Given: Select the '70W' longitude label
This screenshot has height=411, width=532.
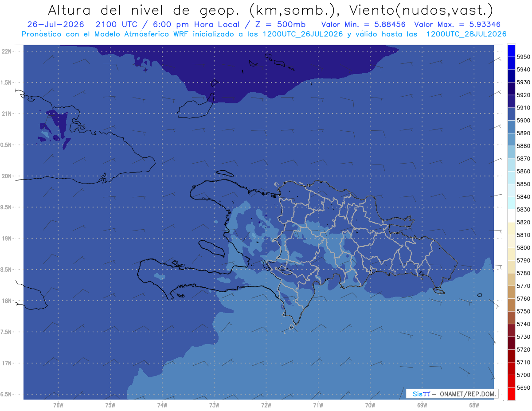Looking at the screenshot, I should (370, 405).
